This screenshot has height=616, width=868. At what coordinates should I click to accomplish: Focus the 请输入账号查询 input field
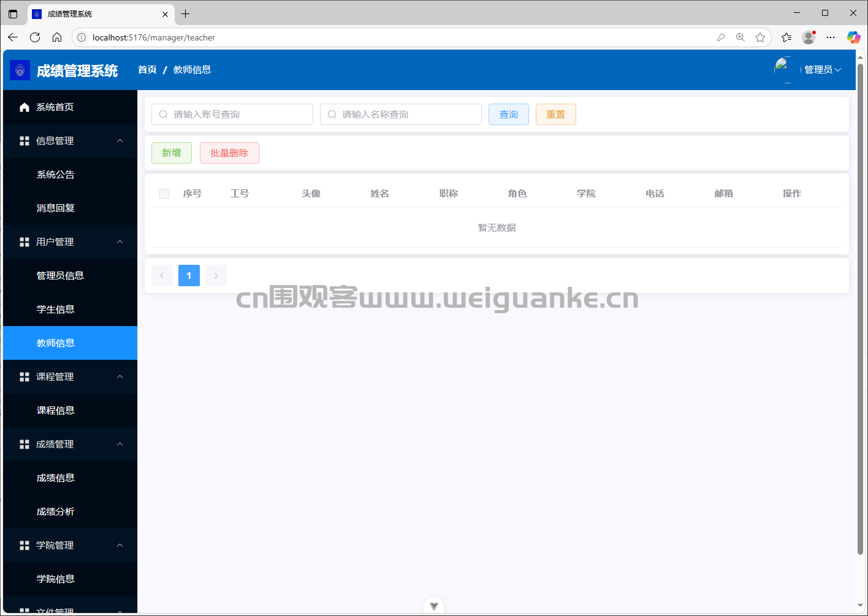[x=232, y=115]
